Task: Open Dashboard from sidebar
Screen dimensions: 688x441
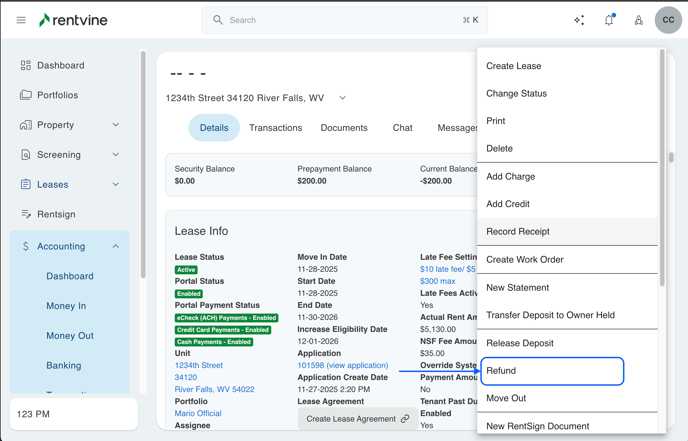Action: click(x=60, y=65)
